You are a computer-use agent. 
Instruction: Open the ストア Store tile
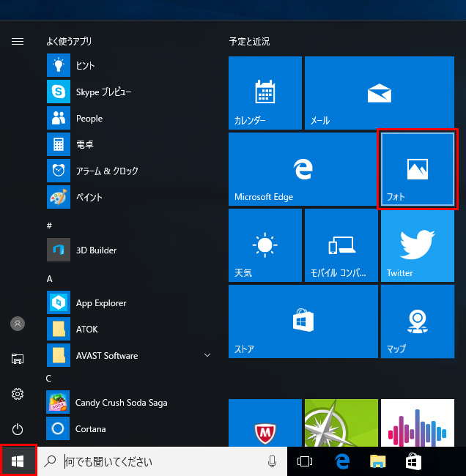[303, 321]
